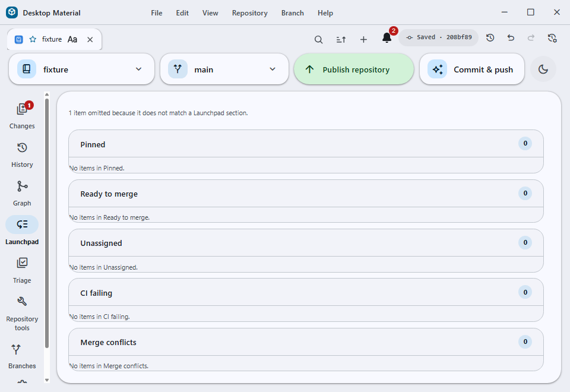The height and width of the screenshot is (392, 570).
Task: Open Repository tools in sidebar
Action: [x=22, y=314]
